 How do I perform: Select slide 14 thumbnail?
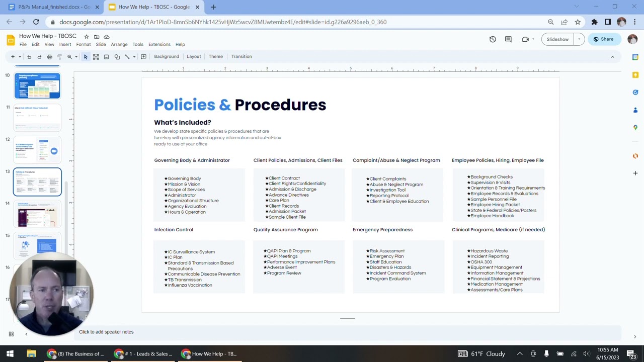click(x=37, y=214)
